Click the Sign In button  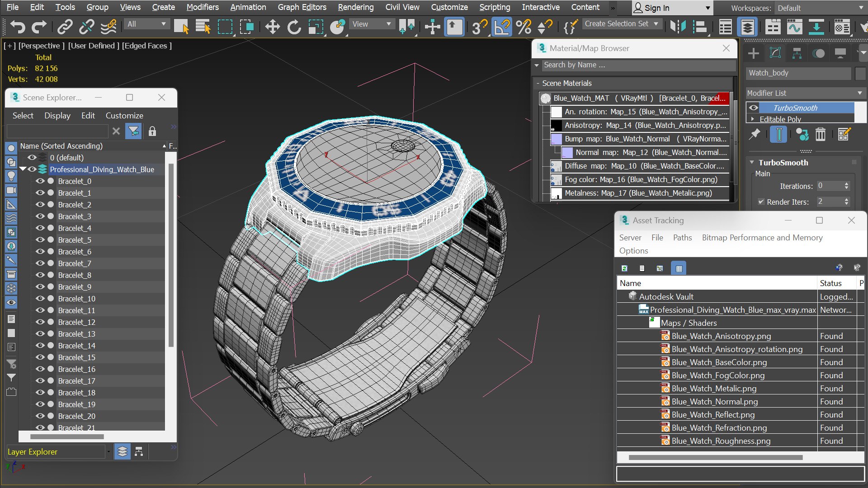pyautogui.click(x=672, y=8)
